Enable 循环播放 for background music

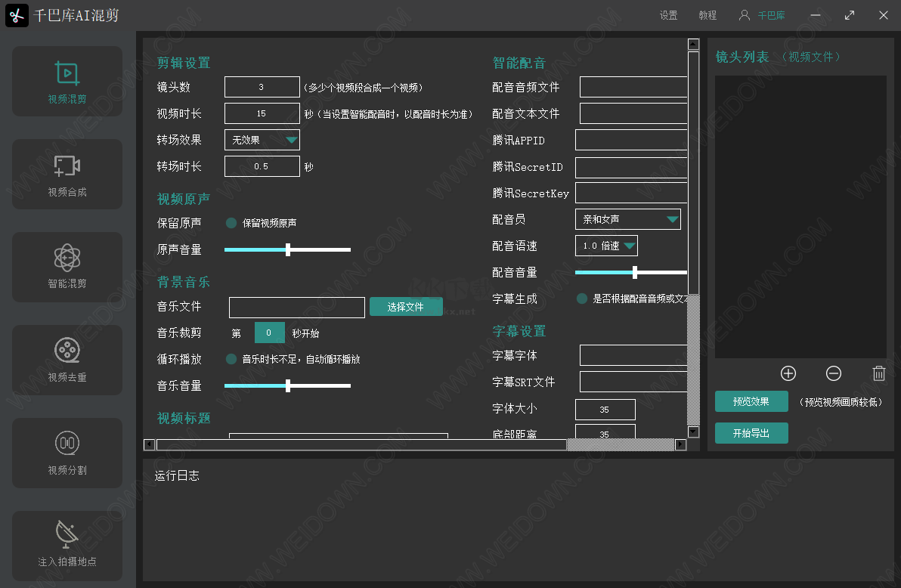tap(231, 359)
